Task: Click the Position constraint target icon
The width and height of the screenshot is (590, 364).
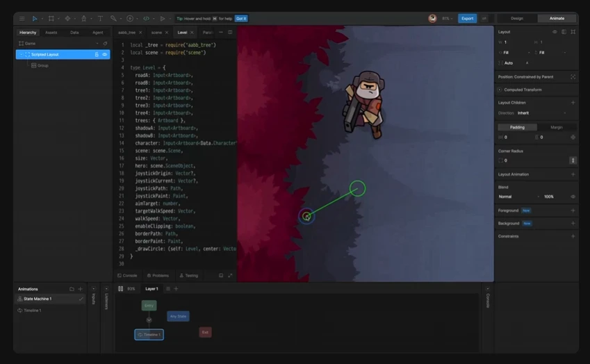Action: click(x=573, y=76)
